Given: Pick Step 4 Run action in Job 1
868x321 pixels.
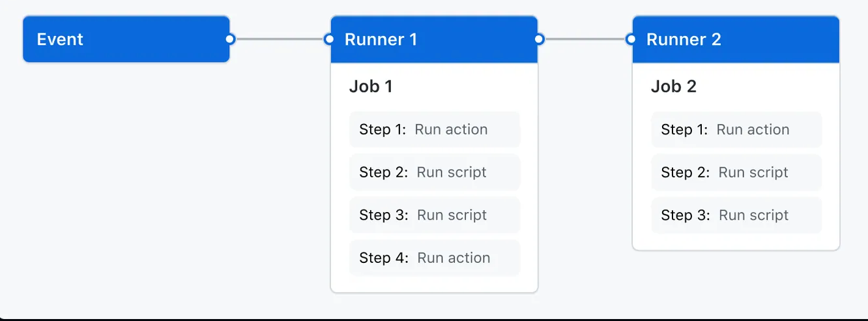Looking at the screenshot, I should pos(435,258).
